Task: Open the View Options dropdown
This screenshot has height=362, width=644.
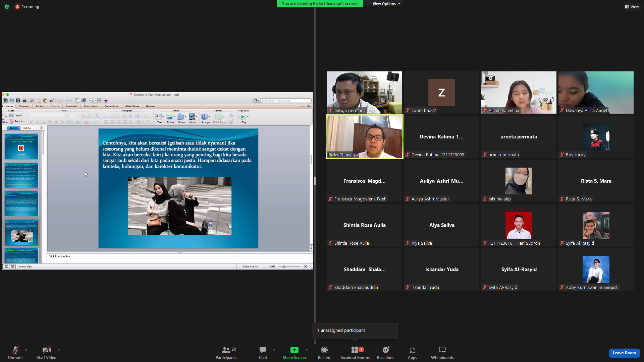Action: [x=386, y=4]
